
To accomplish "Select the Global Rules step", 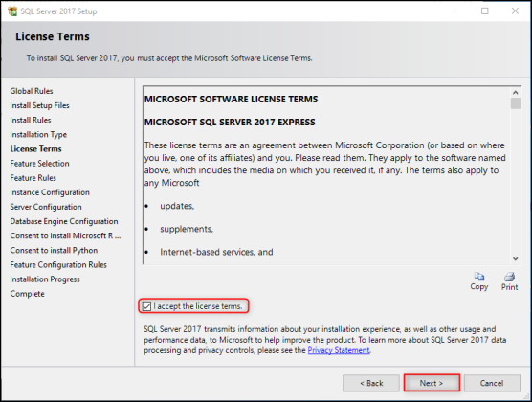I will (32, 91).
